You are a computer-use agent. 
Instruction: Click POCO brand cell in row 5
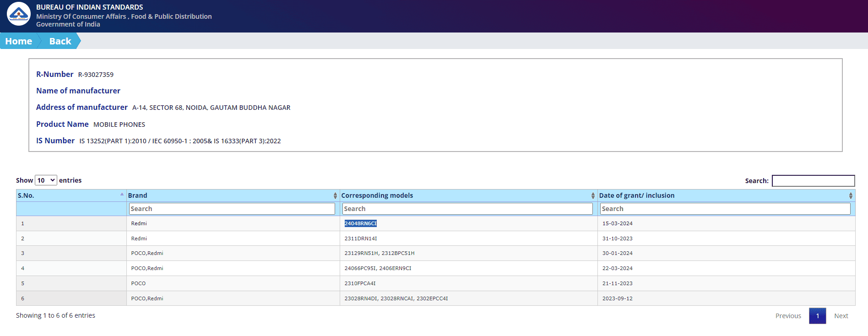(x=138, y=283)
